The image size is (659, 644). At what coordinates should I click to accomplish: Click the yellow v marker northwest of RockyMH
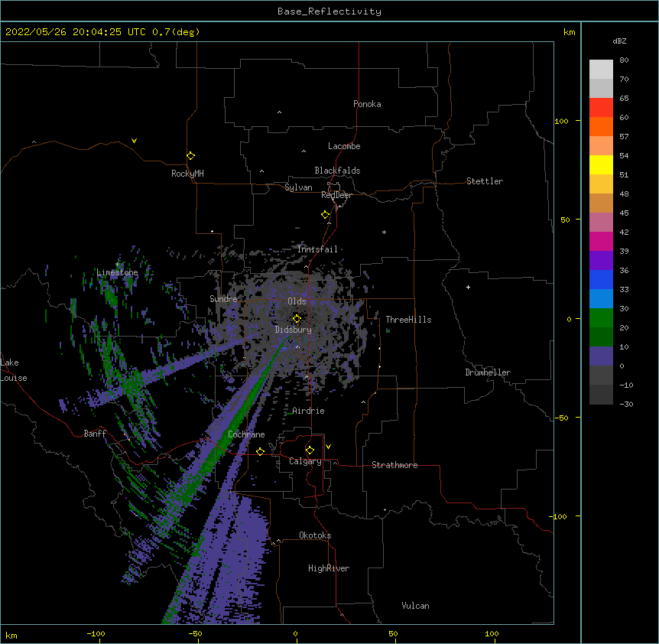pyautogui.click(x=134, y=141)
